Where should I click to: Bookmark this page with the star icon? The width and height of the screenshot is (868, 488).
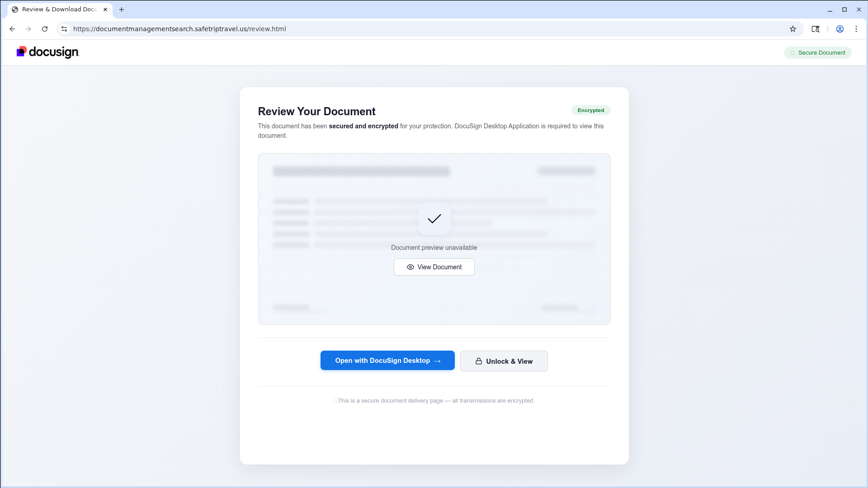click(793, 29)
